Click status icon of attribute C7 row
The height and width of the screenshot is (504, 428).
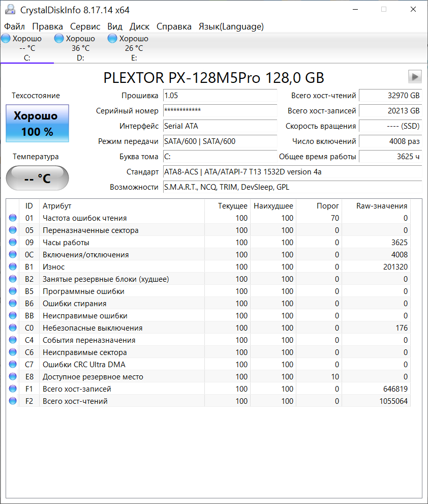click(13, 364)
